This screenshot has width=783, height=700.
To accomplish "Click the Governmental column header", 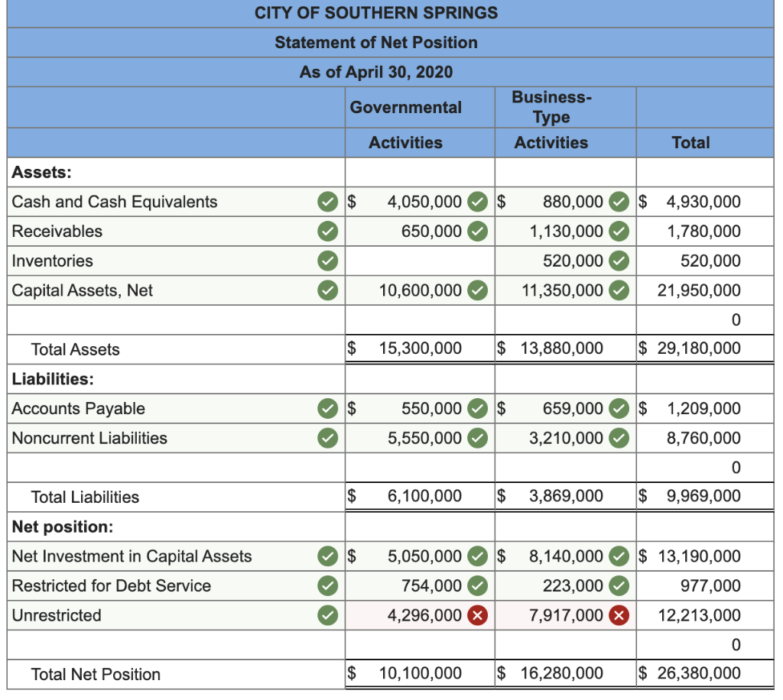I will point(405,107).
